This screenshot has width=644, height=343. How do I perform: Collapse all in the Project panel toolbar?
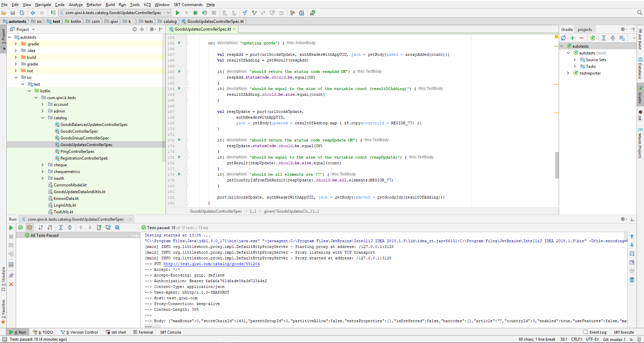[x=142, y=29]
